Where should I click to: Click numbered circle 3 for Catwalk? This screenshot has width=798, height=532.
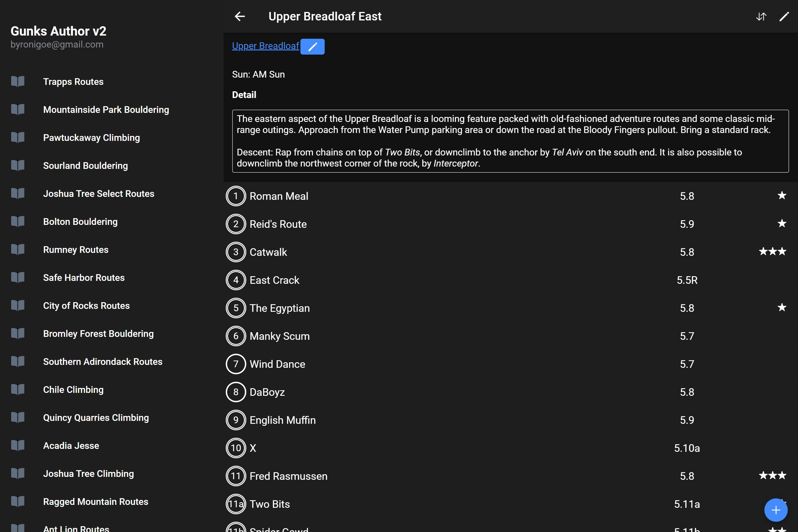pyautogui.click(x=236, y=252)
